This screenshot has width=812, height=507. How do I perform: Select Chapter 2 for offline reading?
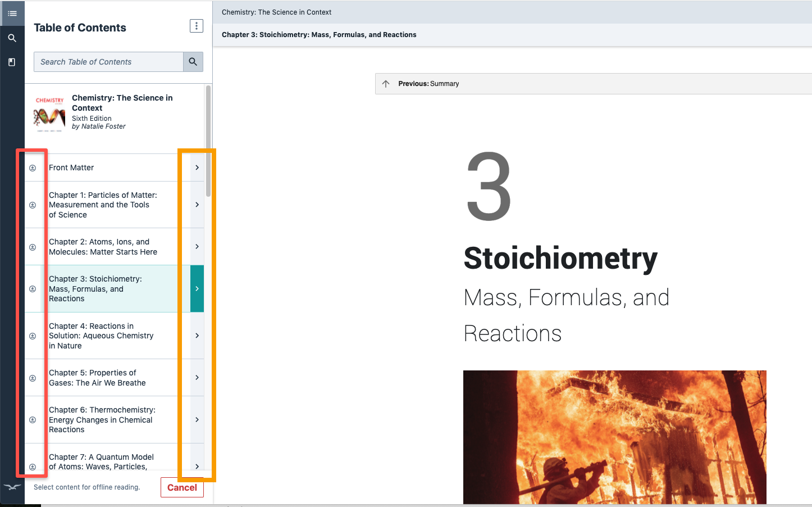[33, 247]
